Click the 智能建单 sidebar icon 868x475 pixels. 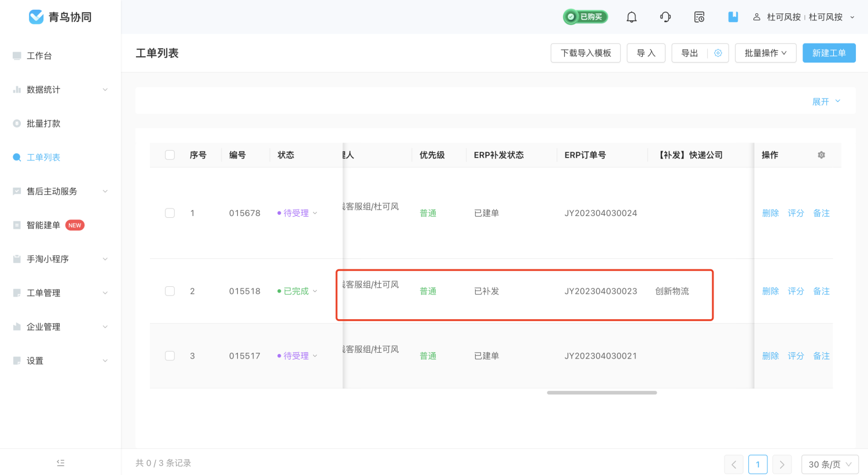[x=17, y=225]
